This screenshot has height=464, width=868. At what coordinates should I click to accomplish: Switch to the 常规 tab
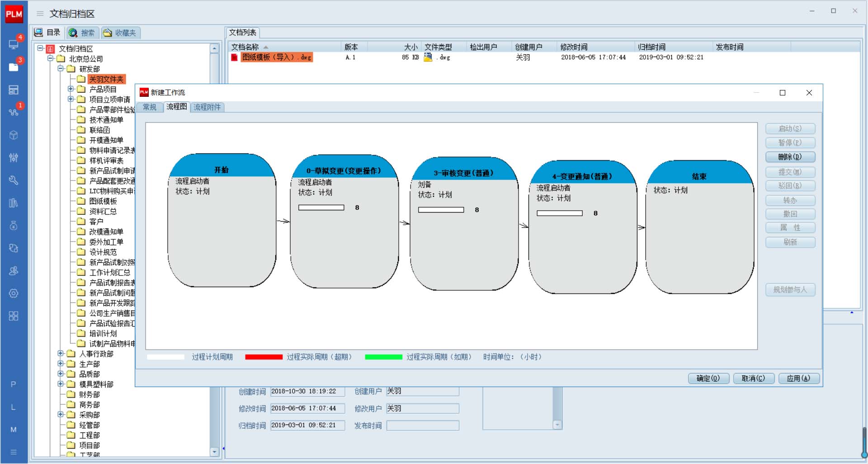150,107
